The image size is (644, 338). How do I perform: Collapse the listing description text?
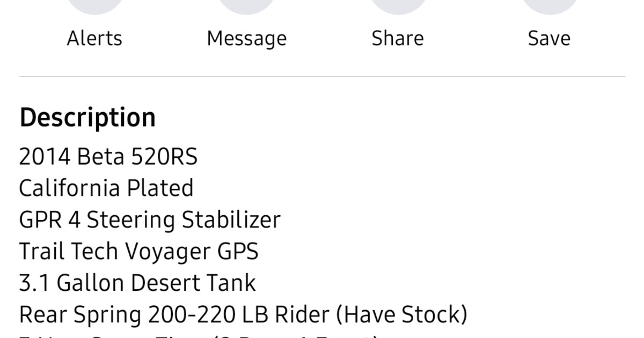pos(87,116)
